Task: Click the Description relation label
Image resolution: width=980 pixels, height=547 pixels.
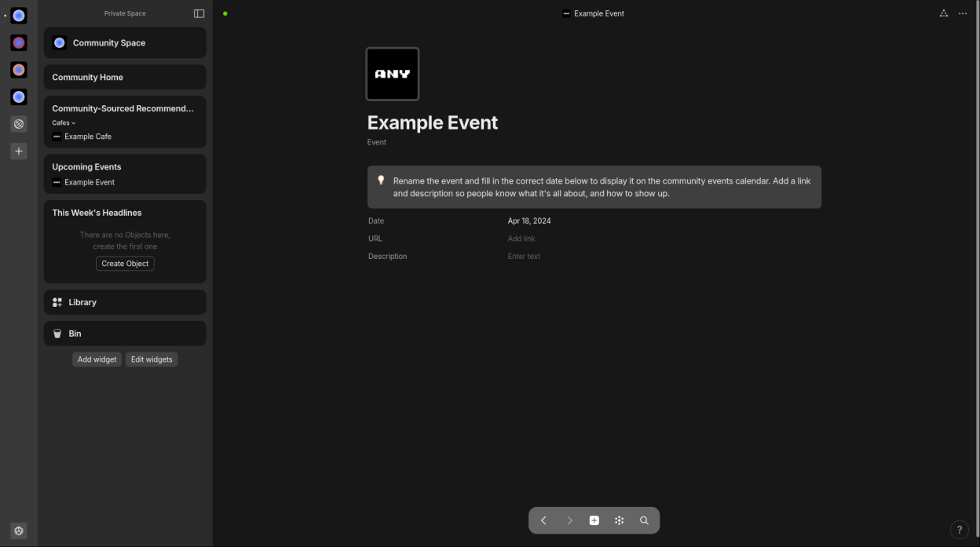Action: tap(388, 257)
